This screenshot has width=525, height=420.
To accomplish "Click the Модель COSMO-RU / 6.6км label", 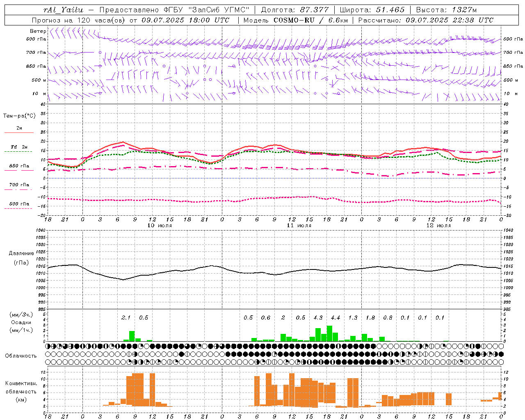I will click(x=296, y=20).
